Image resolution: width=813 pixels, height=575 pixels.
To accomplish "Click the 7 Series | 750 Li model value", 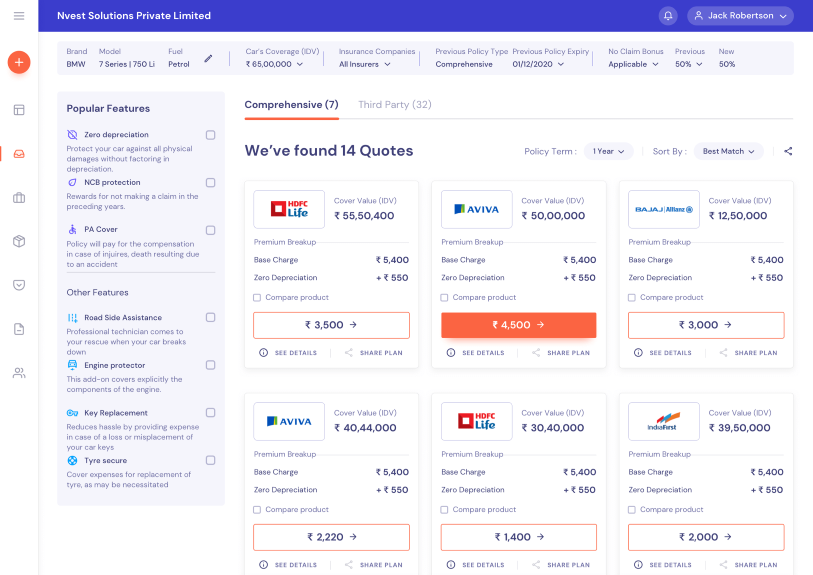I will pos(127,64).
